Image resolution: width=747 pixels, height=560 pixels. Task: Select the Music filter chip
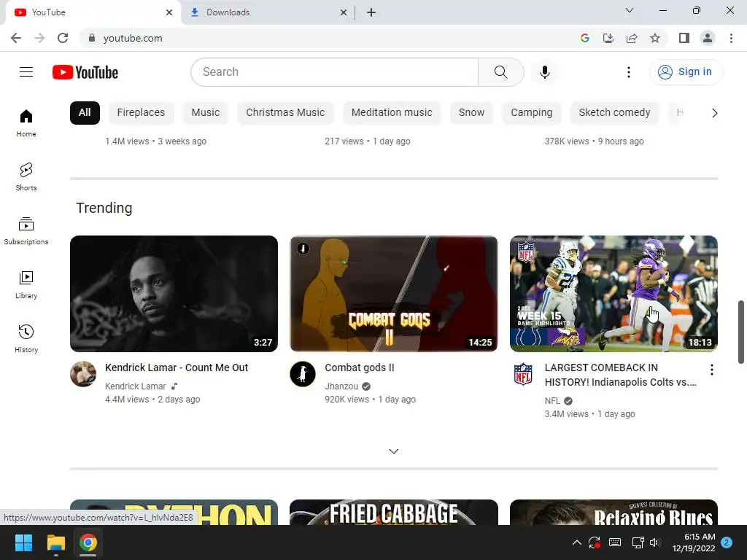pos(205,112)
